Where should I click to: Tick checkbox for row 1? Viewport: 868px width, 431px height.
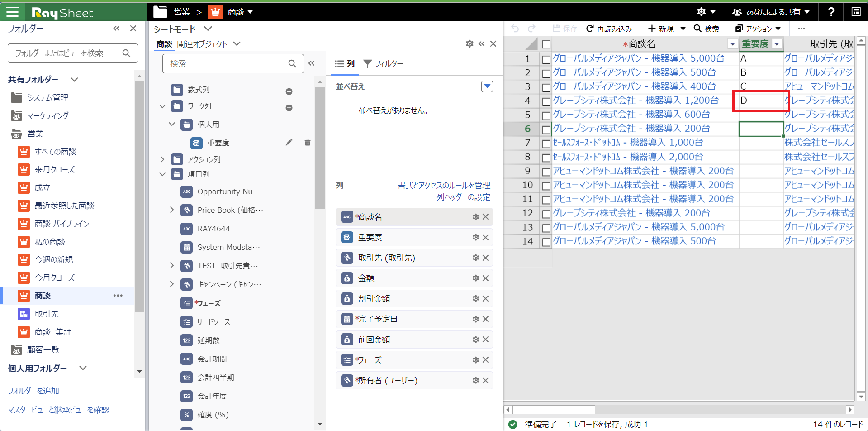(x=546, y=59)
